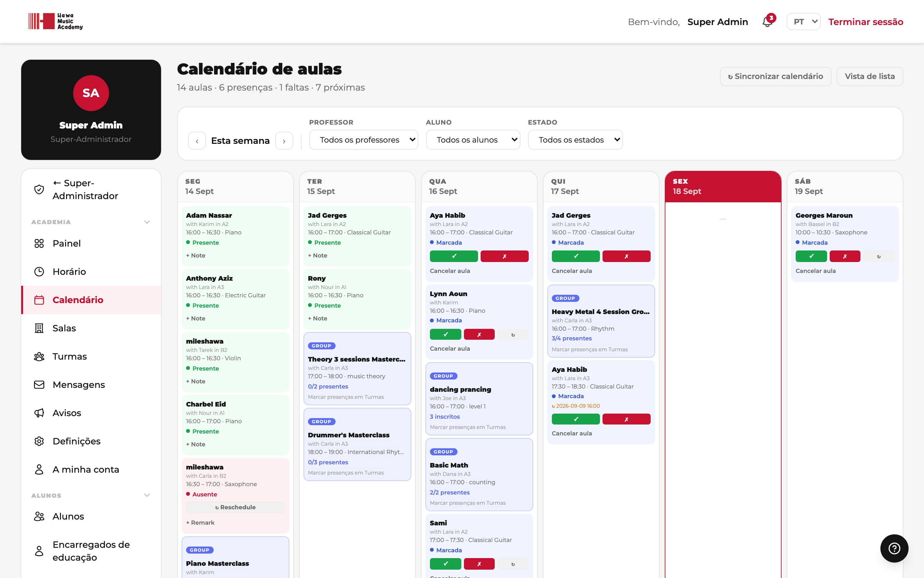
Task: Open Mensagens in the sidebar
Action: tap(91, 385)
